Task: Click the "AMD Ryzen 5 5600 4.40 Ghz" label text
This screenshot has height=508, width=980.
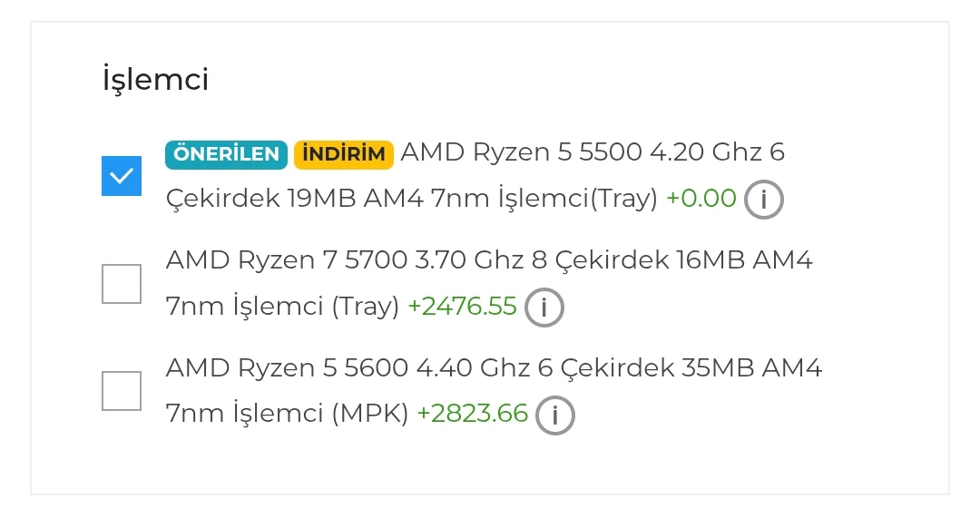Action: pyautogui.click(x=348, y=369)
